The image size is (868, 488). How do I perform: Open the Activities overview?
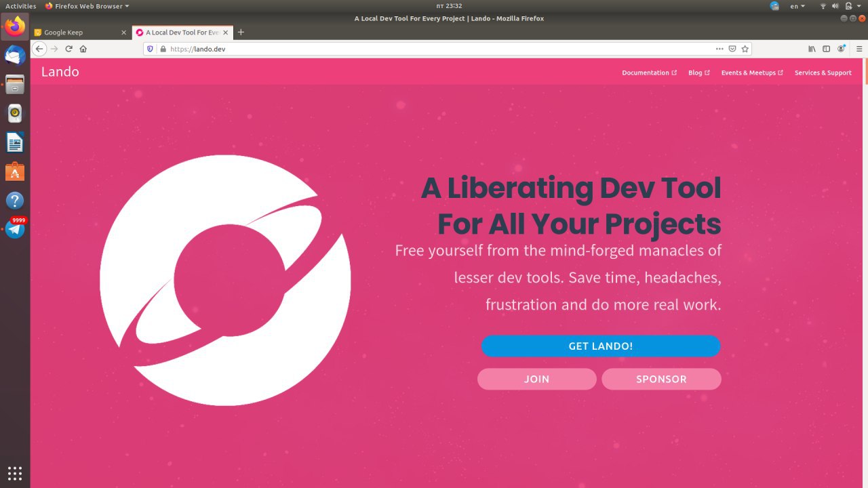20,6
